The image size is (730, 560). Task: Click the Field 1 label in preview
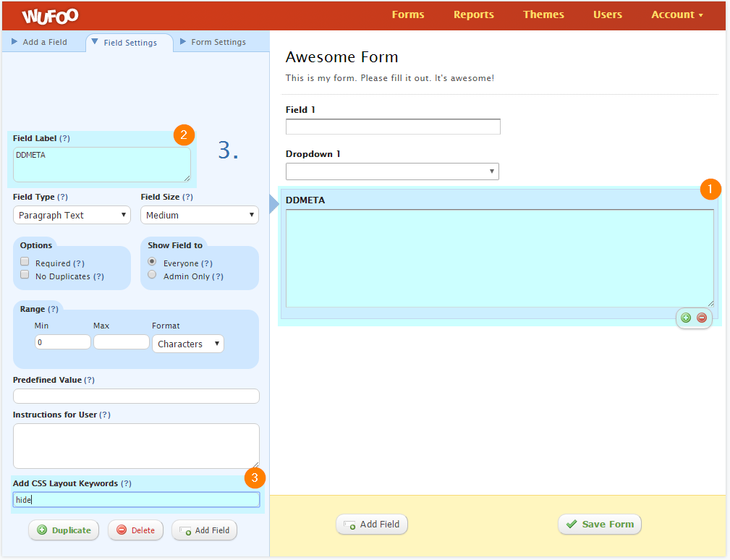pyautogui.click(x=300, y=110)
